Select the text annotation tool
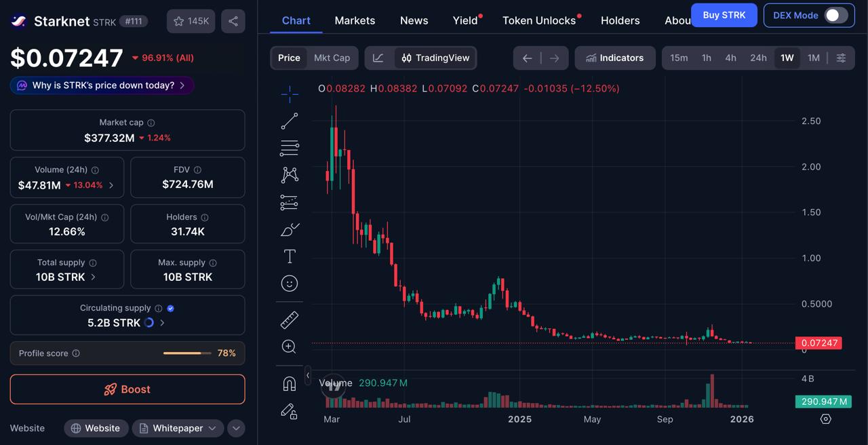This screenshot has height=445, width=868. (290, 256)
